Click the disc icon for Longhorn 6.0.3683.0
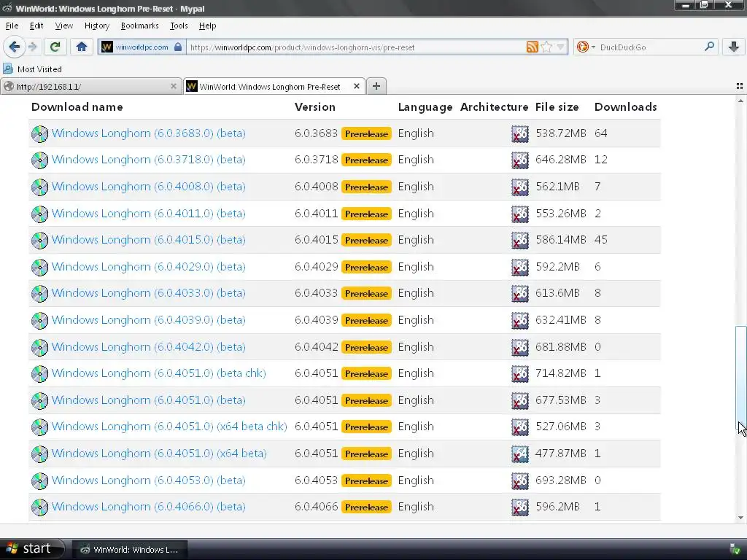 pos(39,134)
